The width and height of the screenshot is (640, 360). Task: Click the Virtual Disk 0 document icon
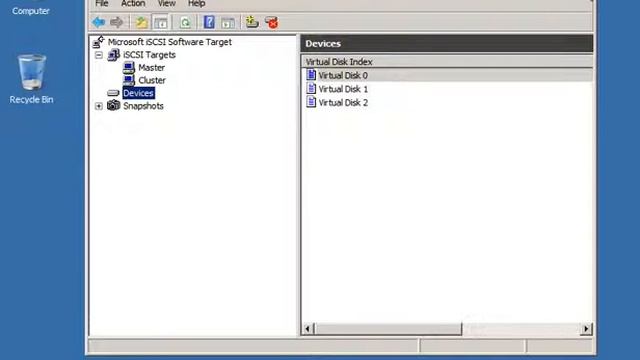[311, 75]
